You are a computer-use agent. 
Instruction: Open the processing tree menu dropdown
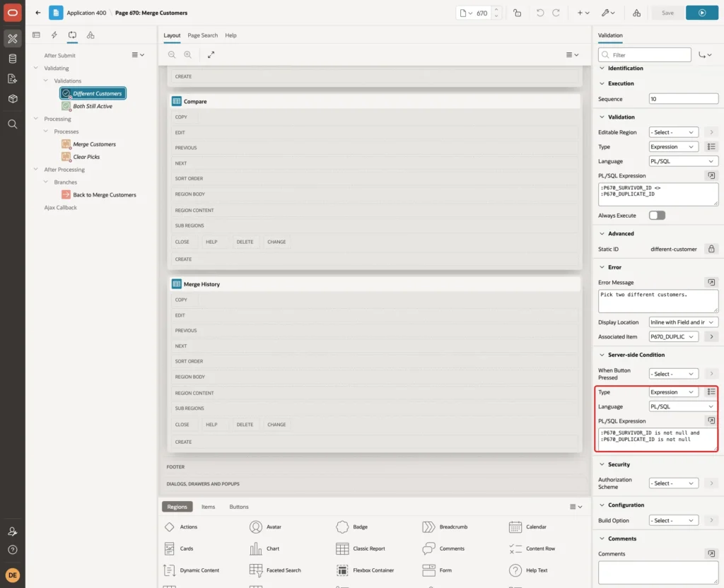(x=138, y=54)
